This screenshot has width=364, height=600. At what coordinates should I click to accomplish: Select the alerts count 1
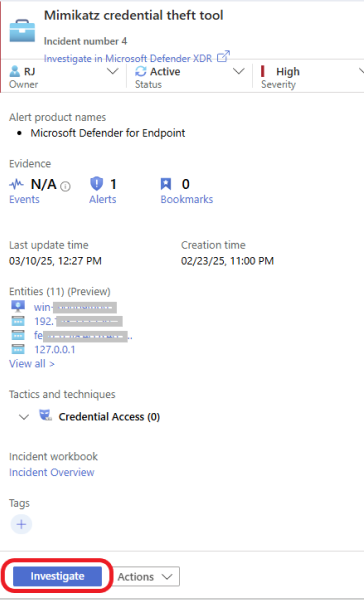113,184
